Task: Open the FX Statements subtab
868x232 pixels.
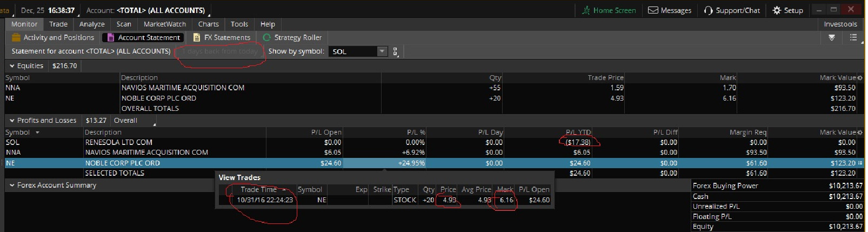Action: (222, 37)
